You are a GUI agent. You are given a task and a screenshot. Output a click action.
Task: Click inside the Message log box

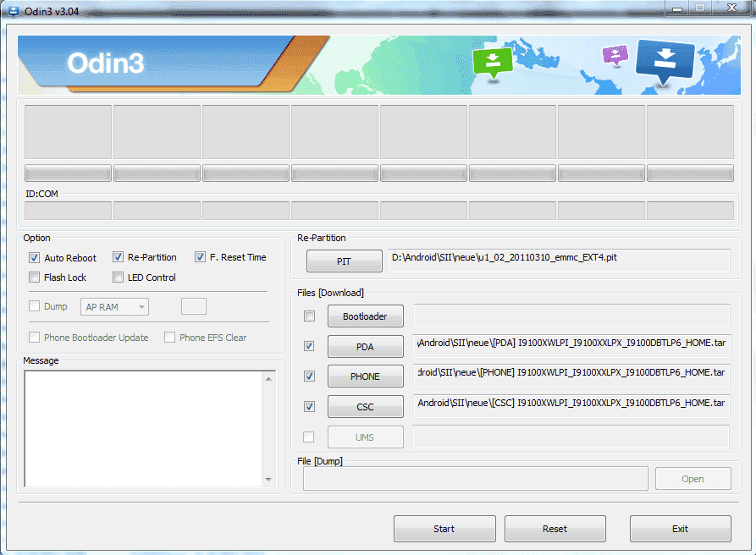[144, 429]
